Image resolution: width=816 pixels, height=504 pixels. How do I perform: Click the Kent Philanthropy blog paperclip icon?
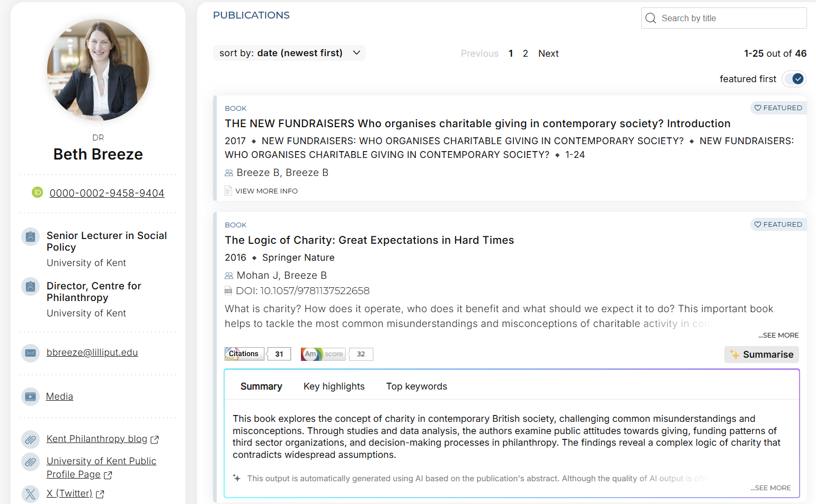[x=30, y=439]
